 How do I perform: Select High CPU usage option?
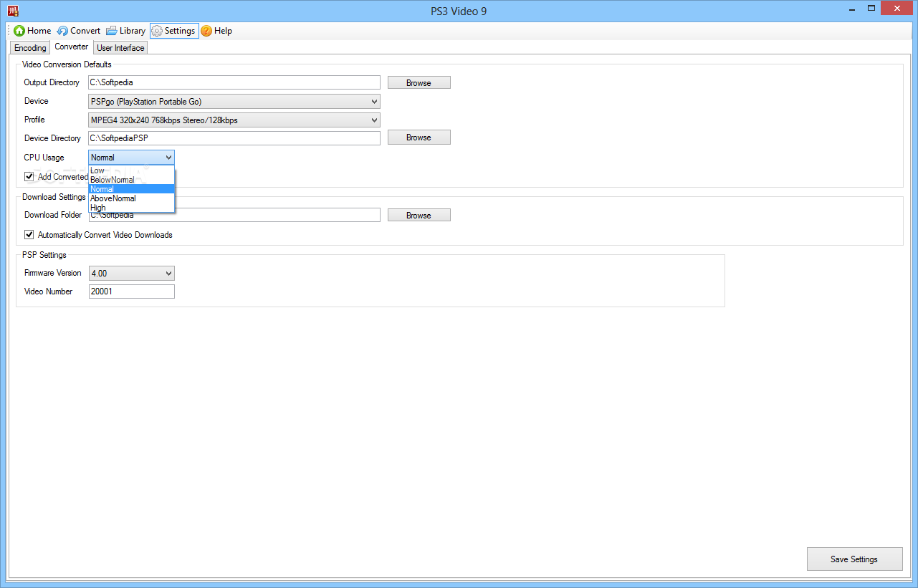click(x=131, y=208)
